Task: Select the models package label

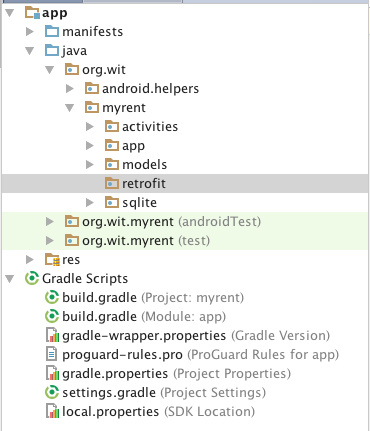Action: [145, 165]
